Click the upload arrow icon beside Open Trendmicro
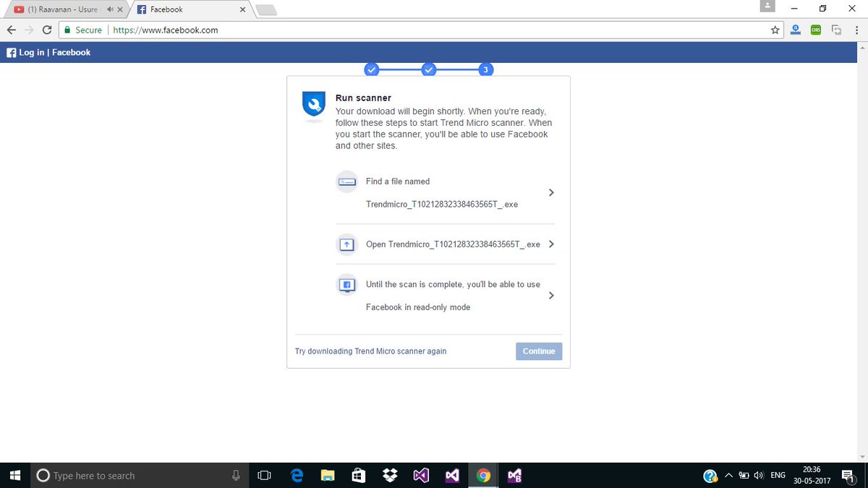The width and height of the screenshot is (868, 488). (347, 244)
